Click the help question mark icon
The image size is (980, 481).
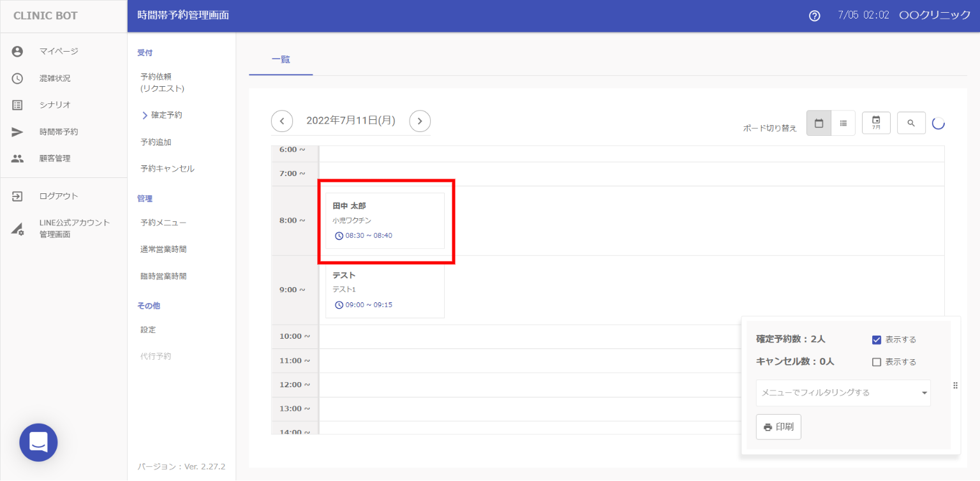814,16
